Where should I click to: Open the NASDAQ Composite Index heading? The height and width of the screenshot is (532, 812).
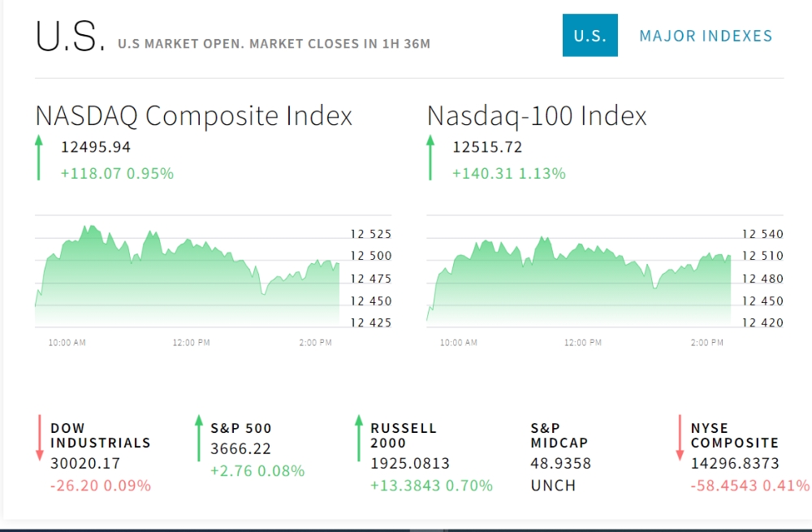[193, 116]
